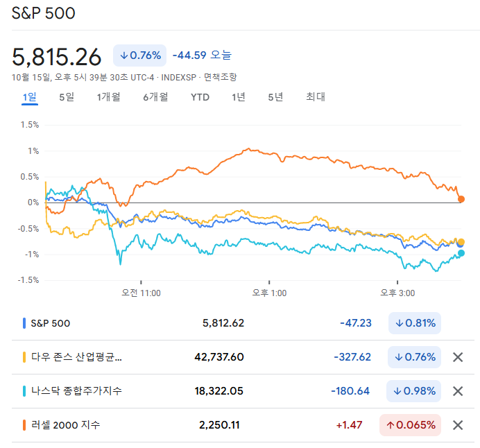Switch to the 1년 range tab
Image resolution: width=480 pixels, height=448 pixels.
pos(239,97)
